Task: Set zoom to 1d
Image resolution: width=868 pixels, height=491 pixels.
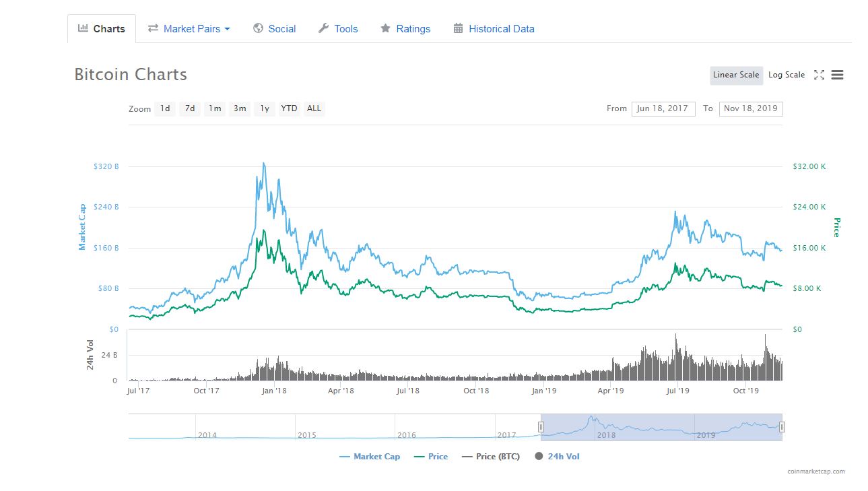Action: coord(165,108)
